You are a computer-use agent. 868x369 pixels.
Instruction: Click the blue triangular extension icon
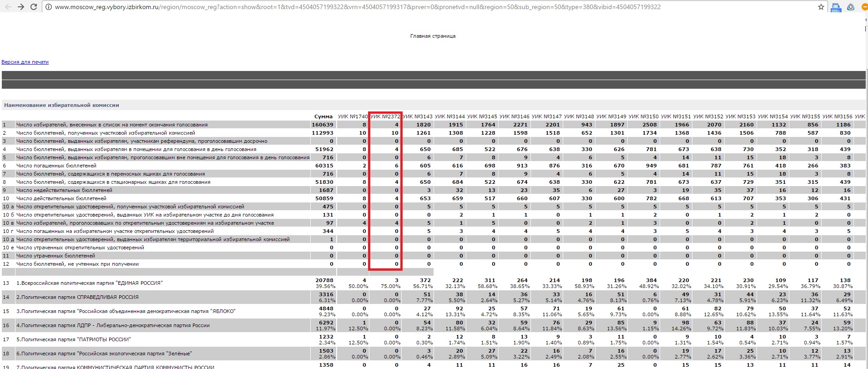851,7
